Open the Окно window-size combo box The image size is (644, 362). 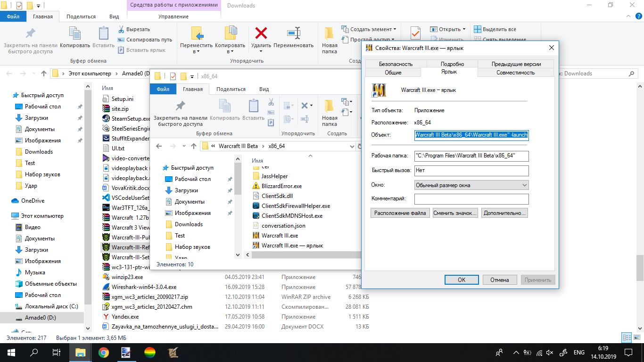(471, 185)
